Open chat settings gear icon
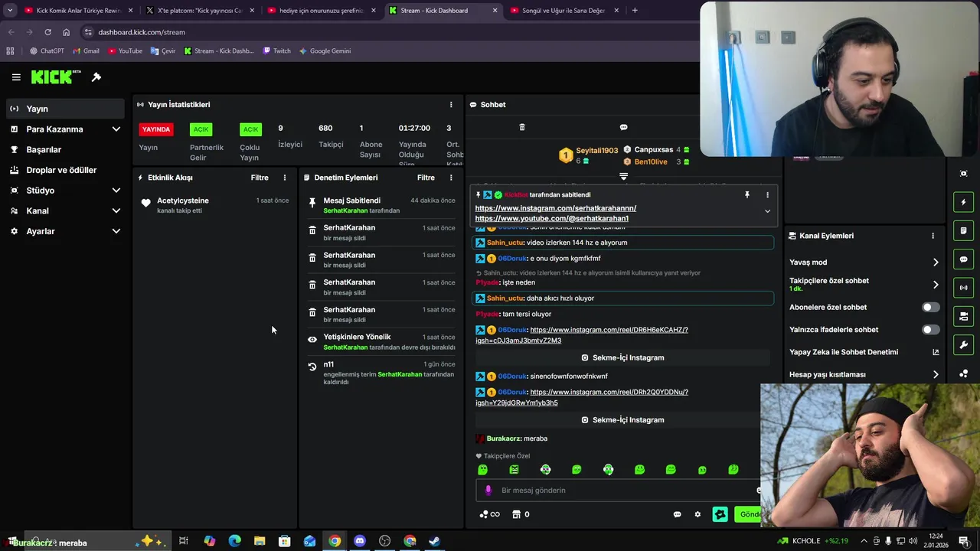Screen dimensions: 980x551 pyautogui.click(x=697, y=514)
